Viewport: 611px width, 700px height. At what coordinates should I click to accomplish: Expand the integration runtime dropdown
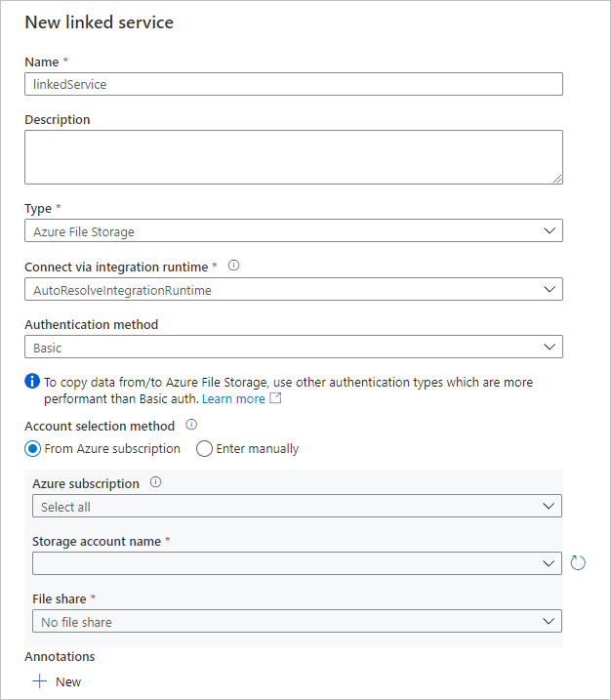coord(293,290)
